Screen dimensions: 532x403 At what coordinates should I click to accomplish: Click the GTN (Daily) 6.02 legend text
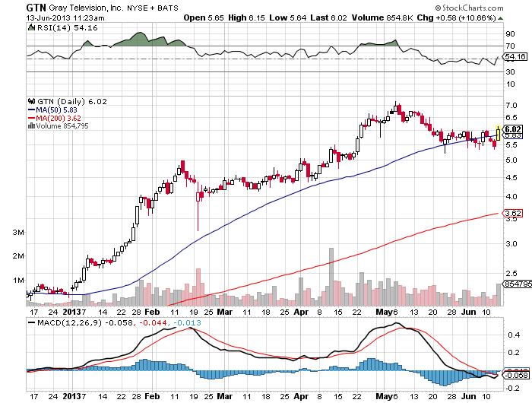tap(72, 102)
